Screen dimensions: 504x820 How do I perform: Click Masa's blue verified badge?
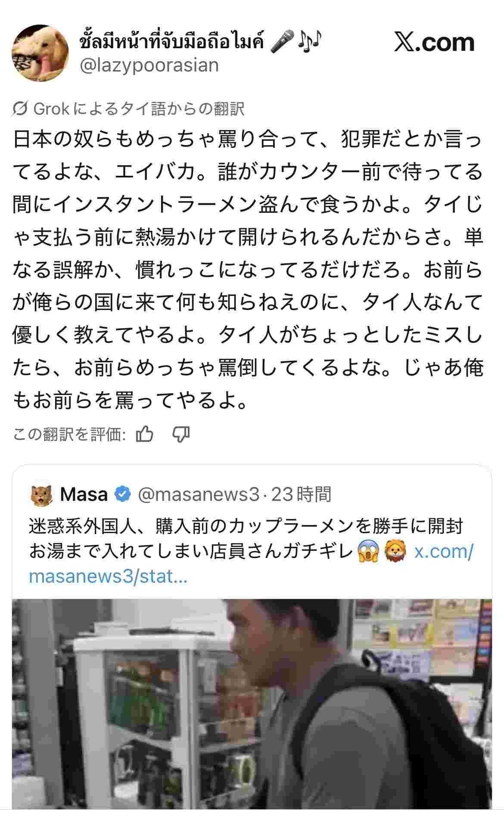122,494
